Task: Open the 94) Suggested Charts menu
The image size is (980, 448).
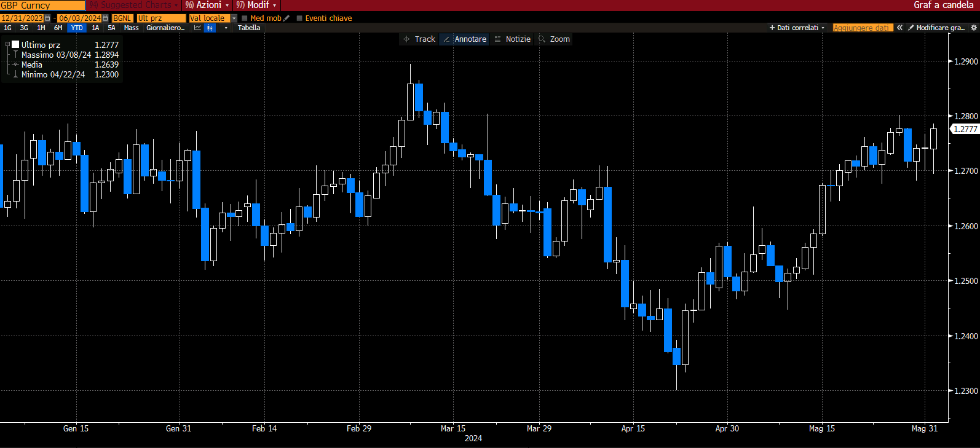Action: [133, 5]
